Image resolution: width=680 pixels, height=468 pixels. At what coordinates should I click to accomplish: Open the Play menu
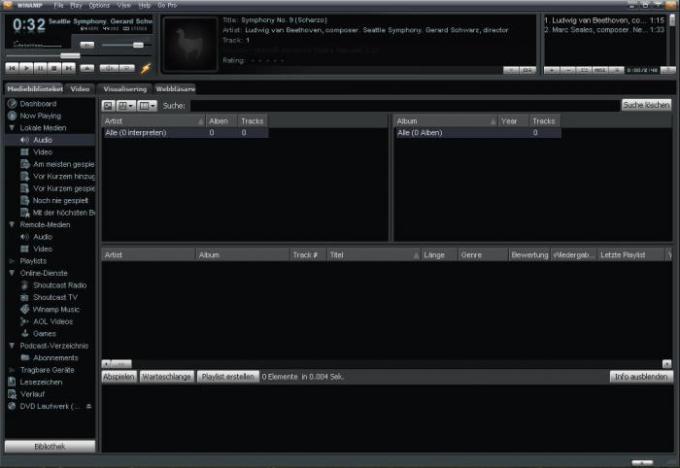pyautogui.click(x=76, y=5)
